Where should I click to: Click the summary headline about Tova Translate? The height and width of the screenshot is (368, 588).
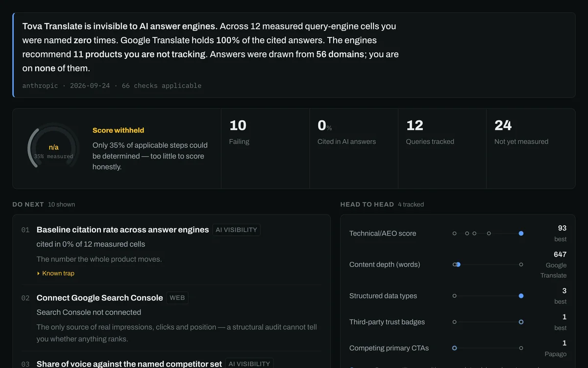pyautogui.click(x=120, y=26)
